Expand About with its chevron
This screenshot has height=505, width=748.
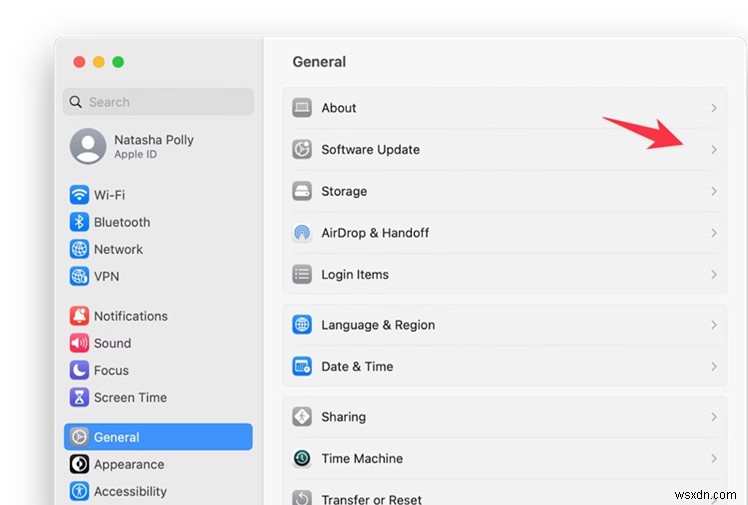point(714,108)
